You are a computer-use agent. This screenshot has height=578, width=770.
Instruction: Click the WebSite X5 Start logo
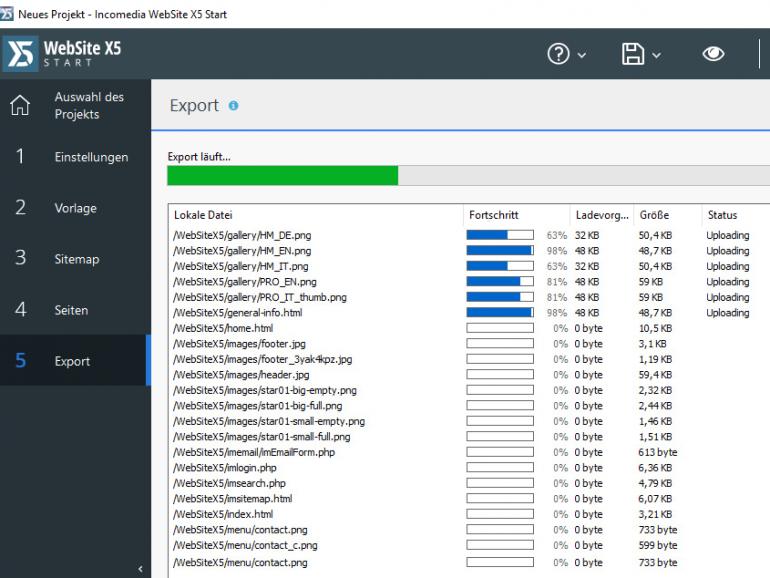click(x=64, y=54)
